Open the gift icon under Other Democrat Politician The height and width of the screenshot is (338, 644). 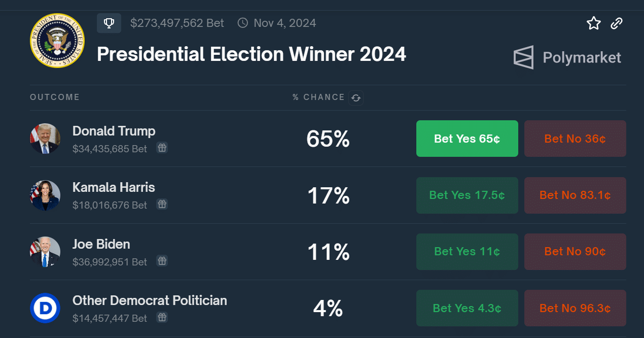[x=162, y=318]
